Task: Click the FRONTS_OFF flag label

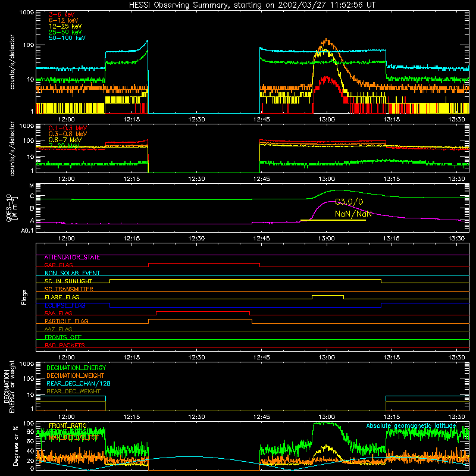Action: pyautogui.click(x=63, y=337)
